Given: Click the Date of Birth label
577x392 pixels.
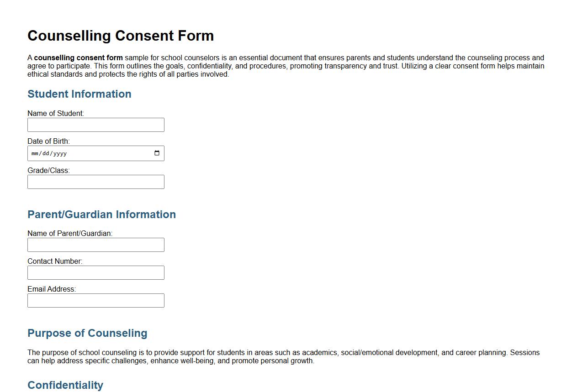Looking at the screenshot, I should [x=48, y=141].
